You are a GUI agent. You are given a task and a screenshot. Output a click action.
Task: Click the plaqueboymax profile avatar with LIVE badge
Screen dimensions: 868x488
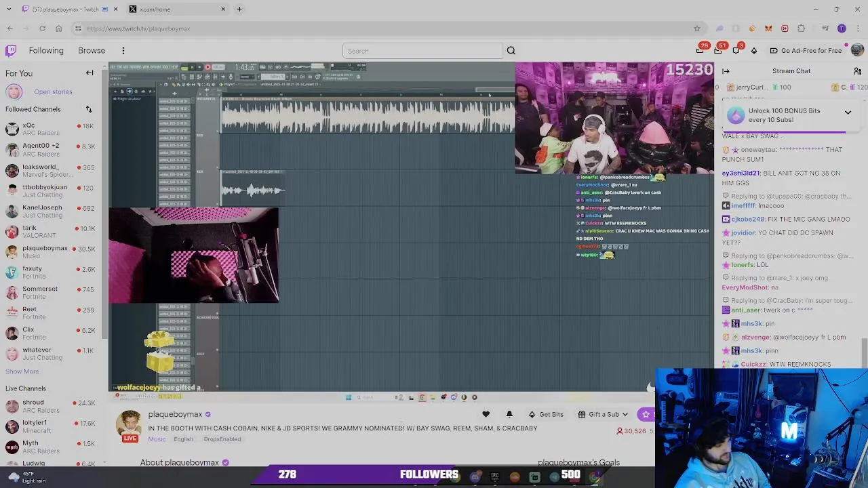(129, 426)
